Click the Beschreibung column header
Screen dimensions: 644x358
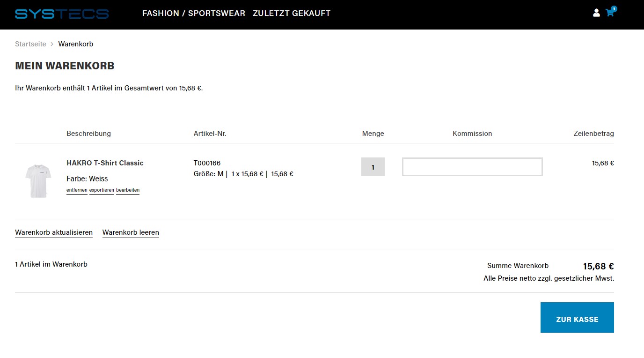pos(88,134)
